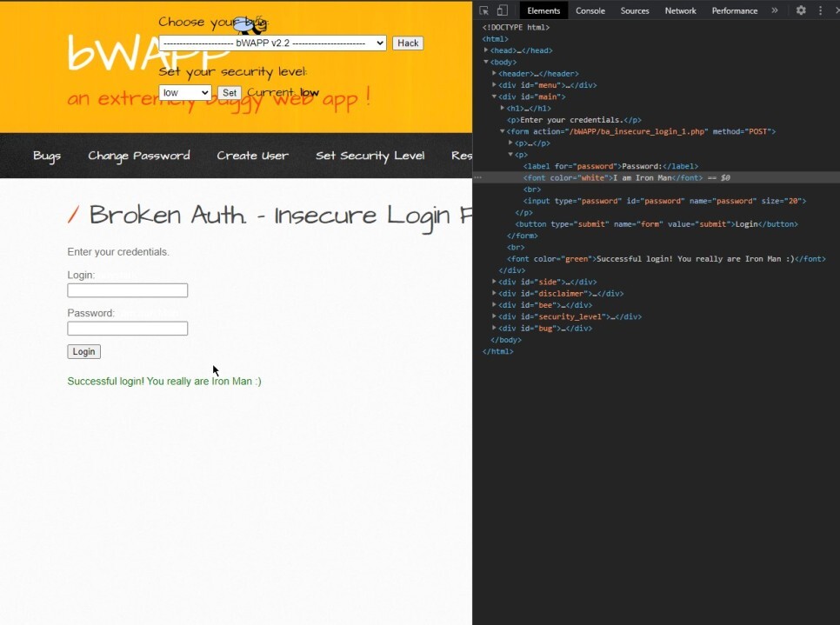Select the button type="submit" node
840x625 pixels.
pos(657,224)
